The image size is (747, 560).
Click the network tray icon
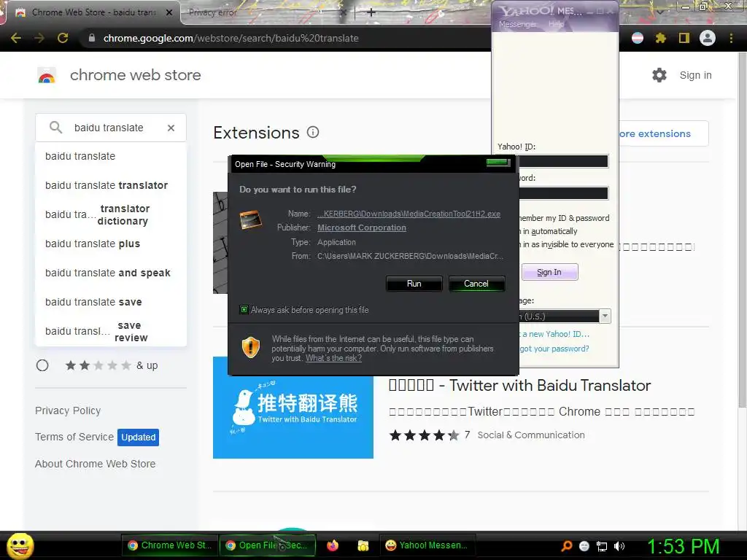[602, 546]
